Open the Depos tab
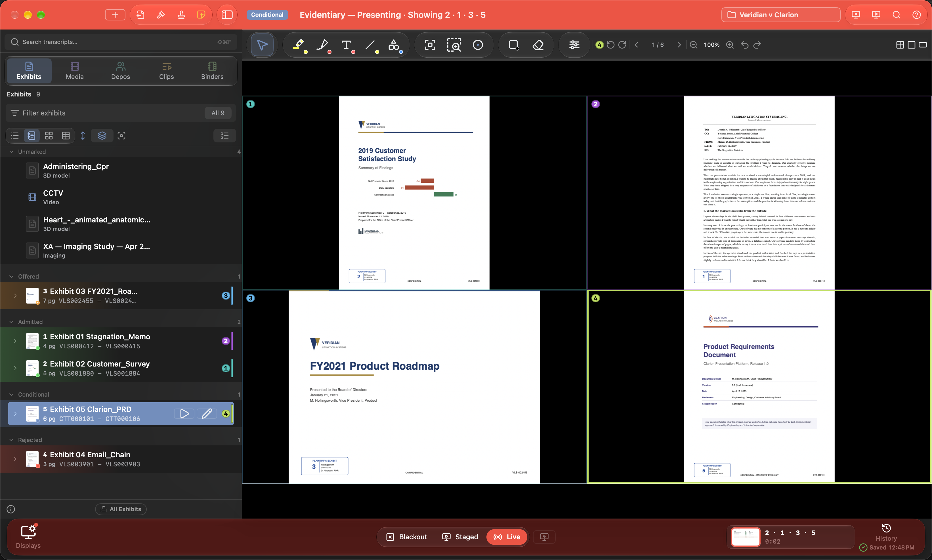The image size is (932, 560). [120, 71]
